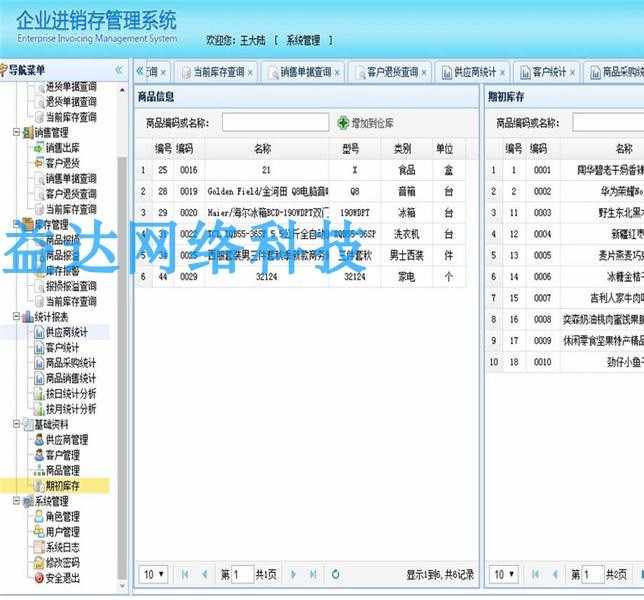644x600 pixels.
Task: Open 销售出库 in the navigation tree
Action: tap(62, 148)
